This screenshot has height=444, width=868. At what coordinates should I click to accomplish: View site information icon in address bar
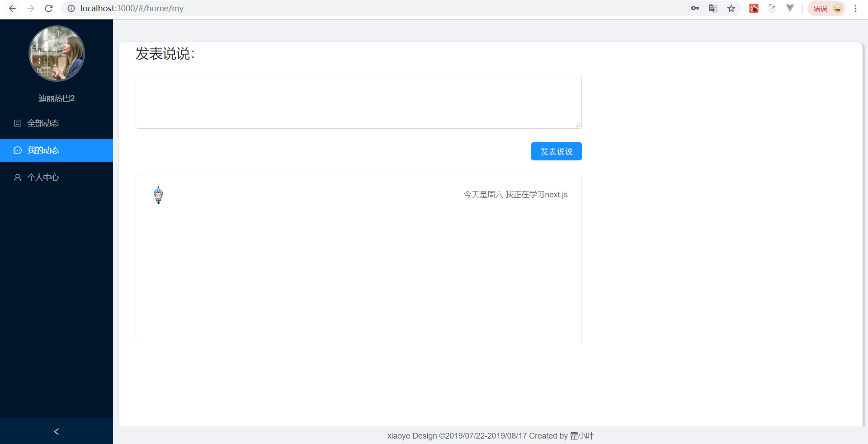coord(71,8)
